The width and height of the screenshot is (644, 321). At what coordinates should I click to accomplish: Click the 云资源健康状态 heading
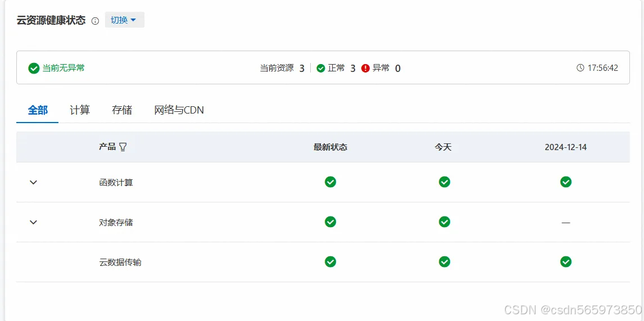[x=51, y=20]
